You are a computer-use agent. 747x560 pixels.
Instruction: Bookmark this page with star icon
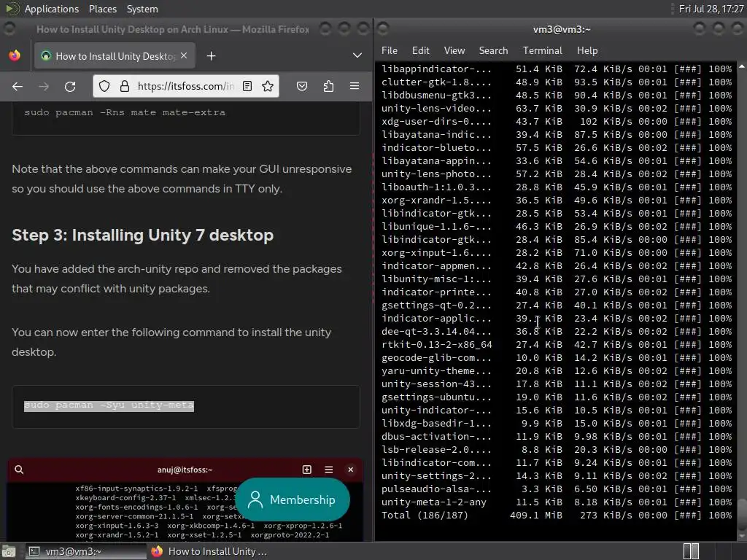[268, 86]
